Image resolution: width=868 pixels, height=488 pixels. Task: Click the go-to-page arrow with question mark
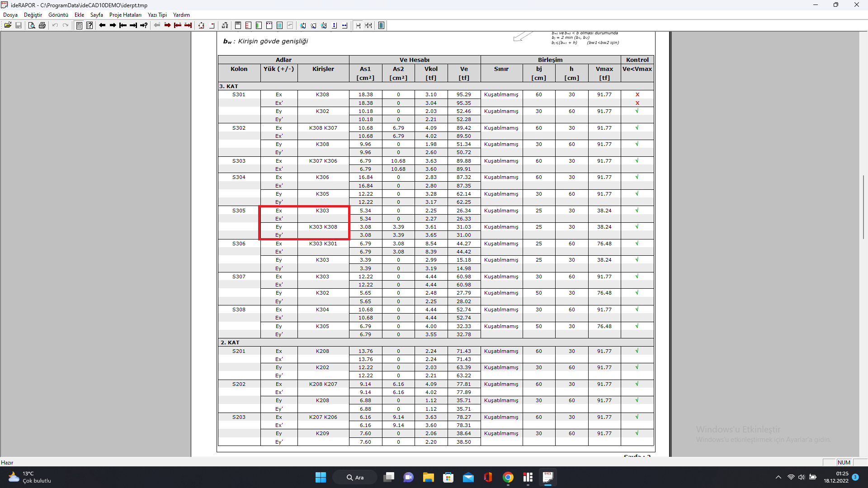point(144,25)
